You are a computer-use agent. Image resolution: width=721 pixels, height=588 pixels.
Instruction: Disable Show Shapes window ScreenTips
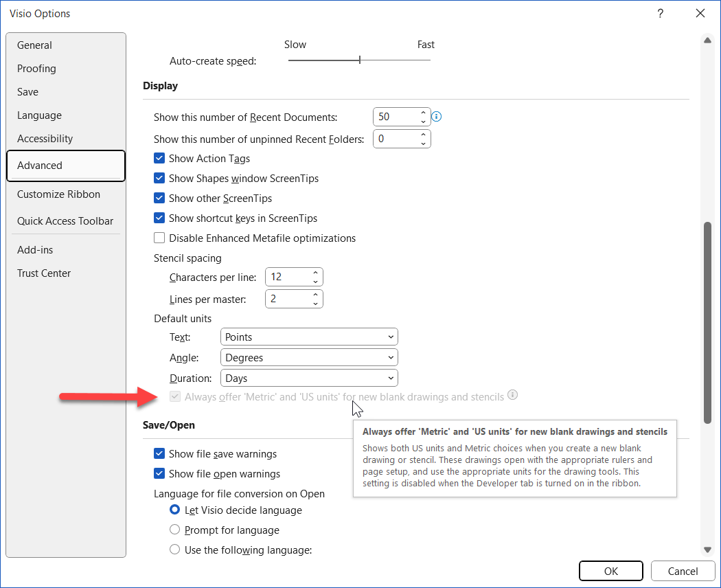159,178
